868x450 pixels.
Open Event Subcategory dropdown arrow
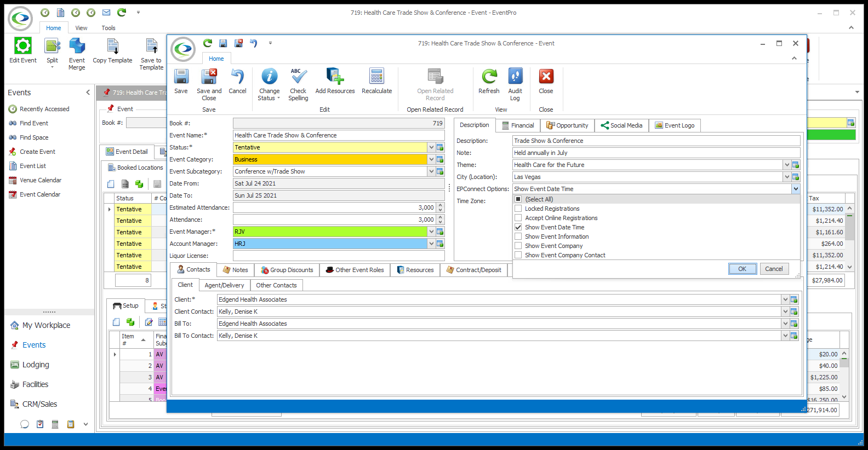[431, 171]
